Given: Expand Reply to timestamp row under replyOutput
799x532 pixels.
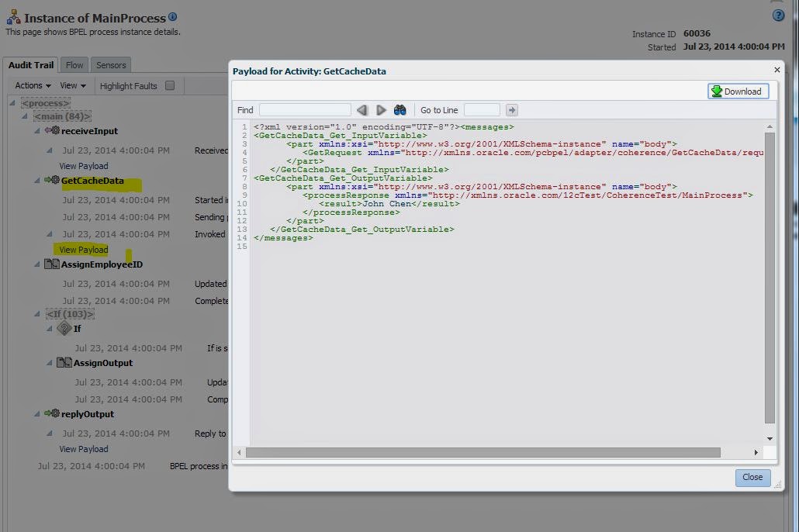Looking at the screenshot, I should (x=49, y=434).
